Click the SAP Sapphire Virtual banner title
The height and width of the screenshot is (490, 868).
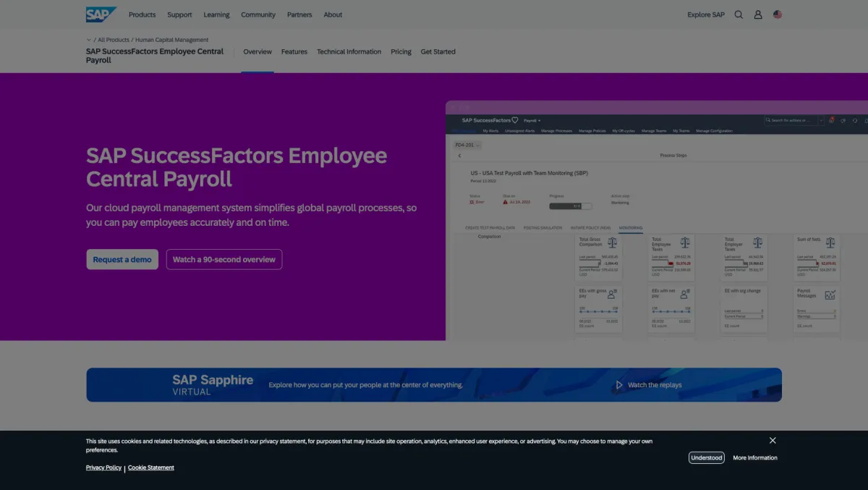[x=213, y=384]
